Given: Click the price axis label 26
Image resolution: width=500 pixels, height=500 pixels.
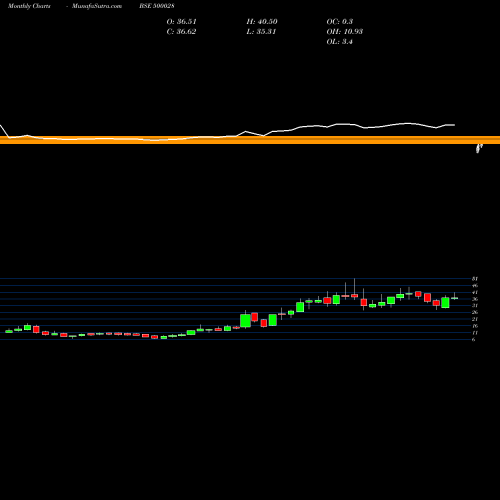Looking at the screenshot, I should [475, 312].
